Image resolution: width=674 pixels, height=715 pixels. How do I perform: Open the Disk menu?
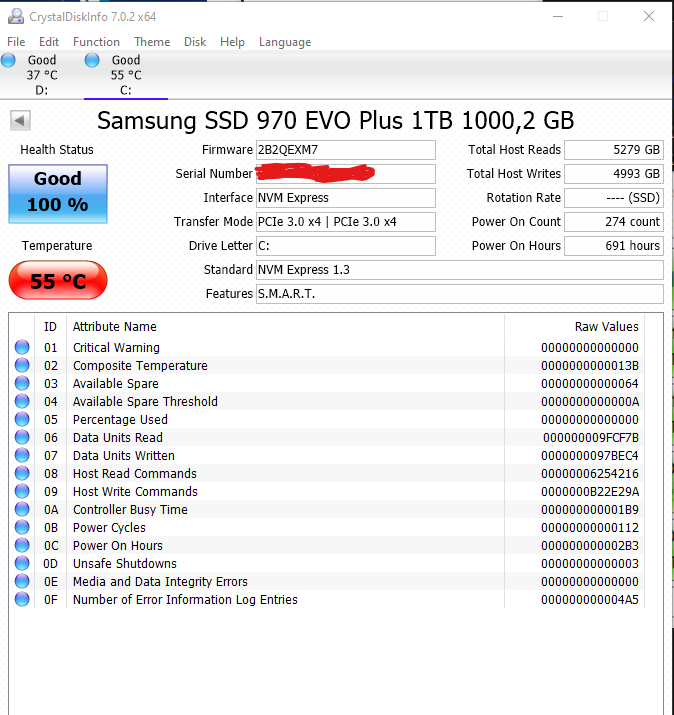point(195,42)
